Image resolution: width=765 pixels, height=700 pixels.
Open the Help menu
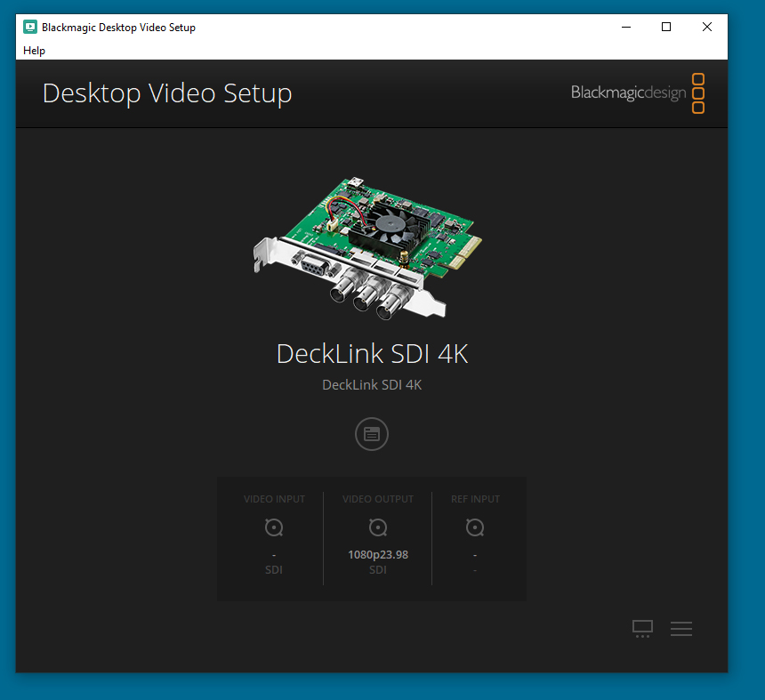[x=34, y=51]
